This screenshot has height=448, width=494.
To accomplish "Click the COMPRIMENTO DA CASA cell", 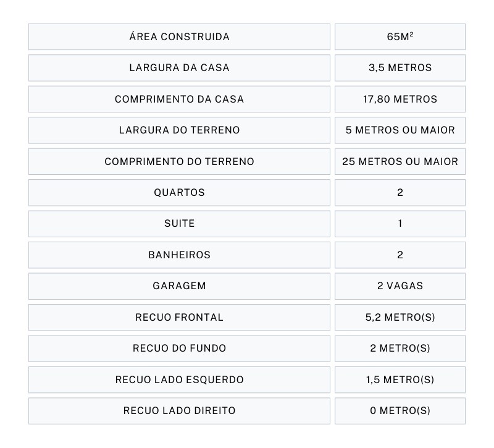I will coord(179,99).
